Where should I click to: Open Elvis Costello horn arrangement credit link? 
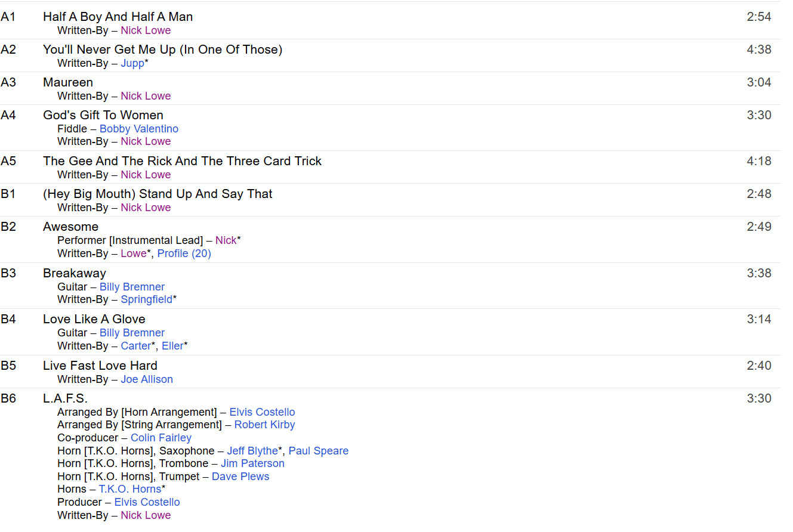(262, 412)
